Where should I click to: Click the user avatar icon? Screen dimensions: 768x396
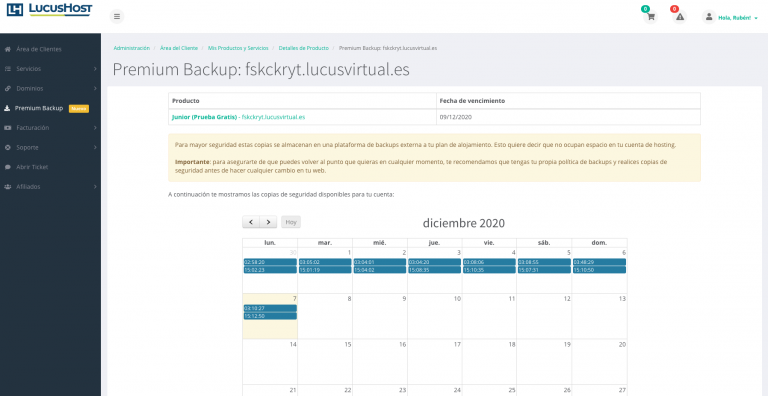709,17
